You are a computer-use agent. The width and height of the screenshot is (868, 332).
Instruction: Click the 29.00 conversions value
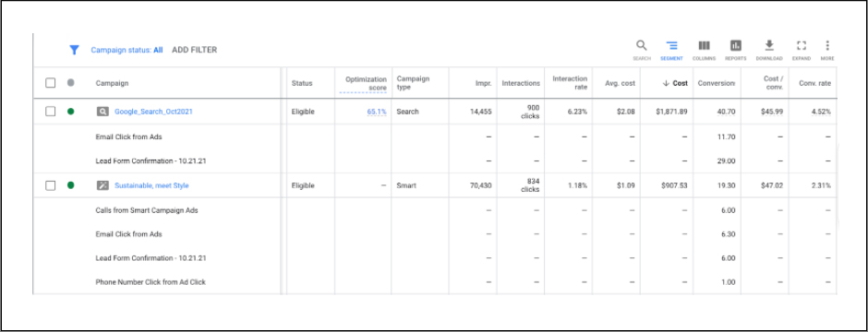click(726, 160)
